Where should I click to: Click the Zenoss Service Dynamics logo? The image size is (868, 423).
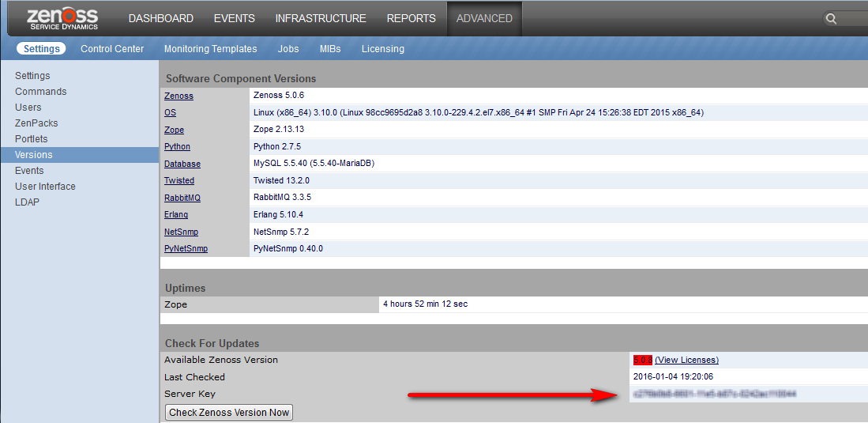[x=62, y=19]
